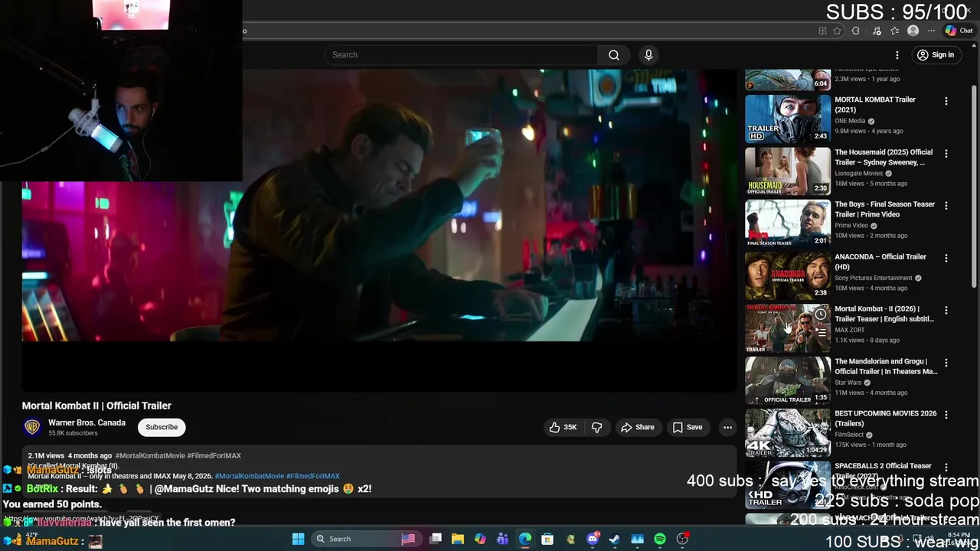This screenshot has width=980, height=551.
Task: Click the Sign in button
Action: 936,55
